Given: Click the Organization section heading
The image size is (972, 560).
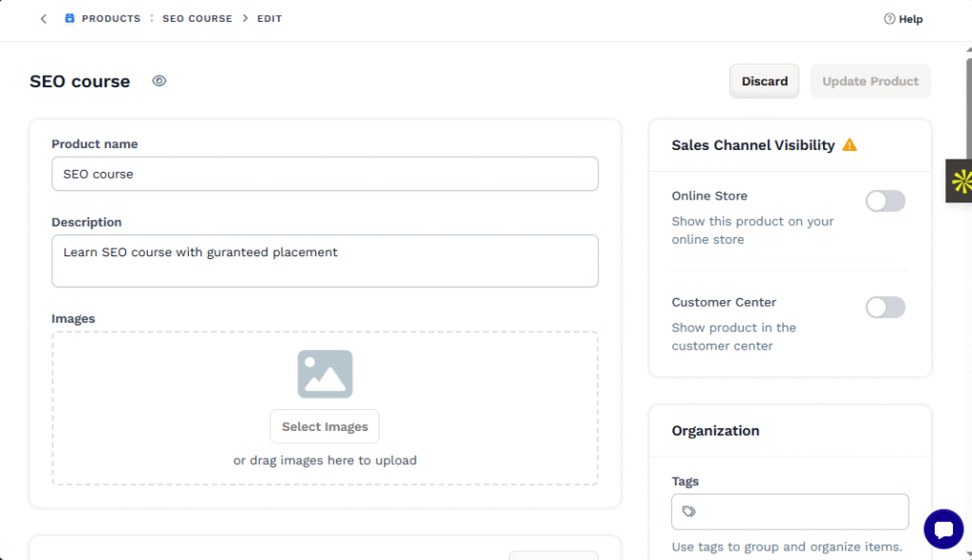Looking at the screenshot, I should pos(716,431).
